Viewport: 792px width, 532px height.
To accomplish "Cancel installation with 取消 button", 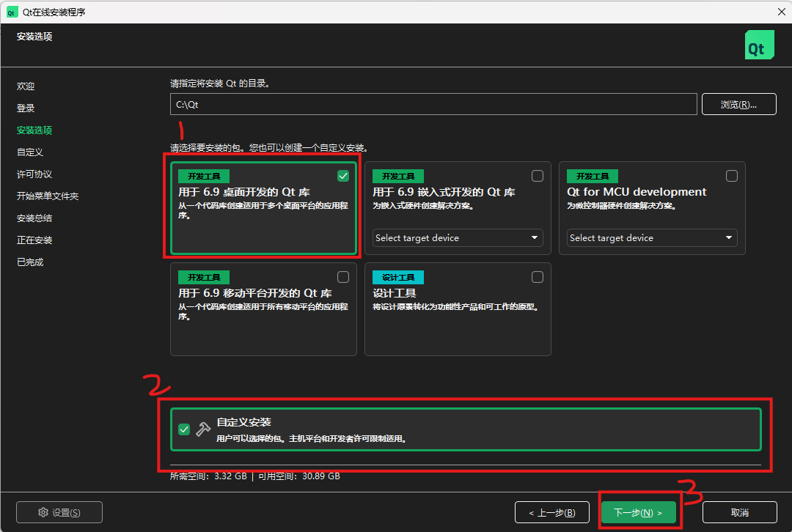I will (x=739, y=512).
